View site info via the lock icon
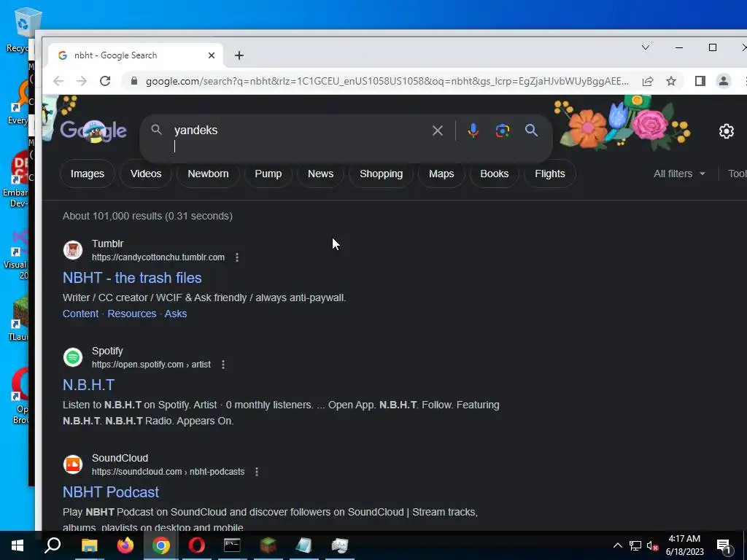 coord(134,81)
